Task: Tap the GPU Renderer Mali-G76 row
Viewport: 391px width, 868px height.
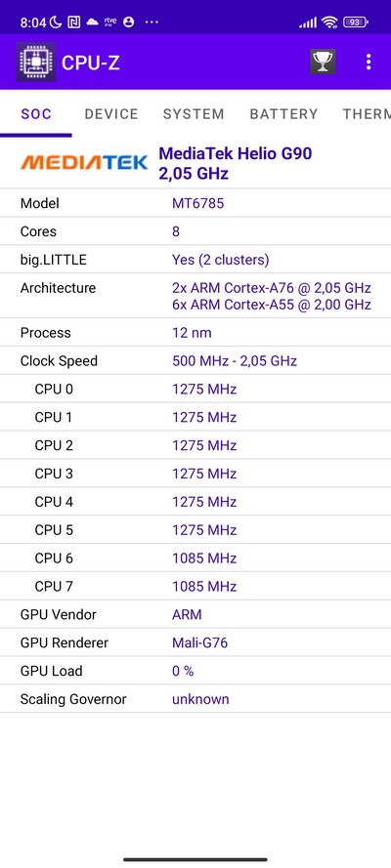Action: (195, 642)
